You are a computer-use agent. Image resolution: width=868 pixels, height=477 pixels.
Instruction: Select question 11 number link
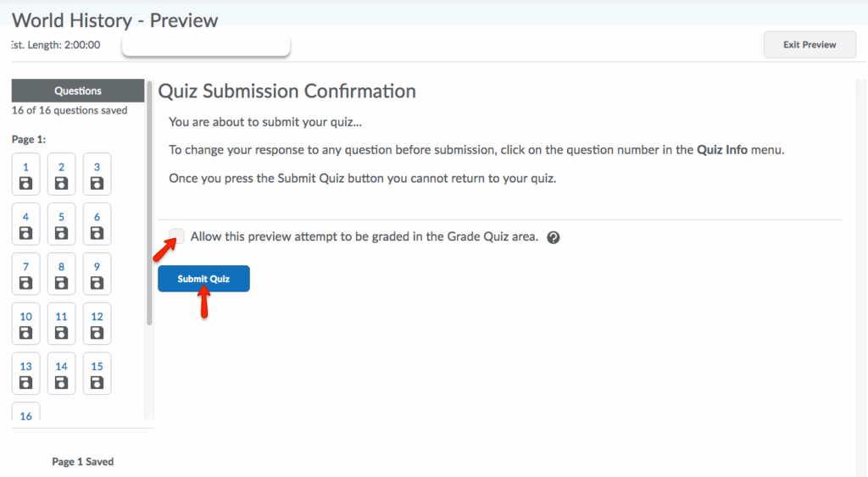click(61, 317)
